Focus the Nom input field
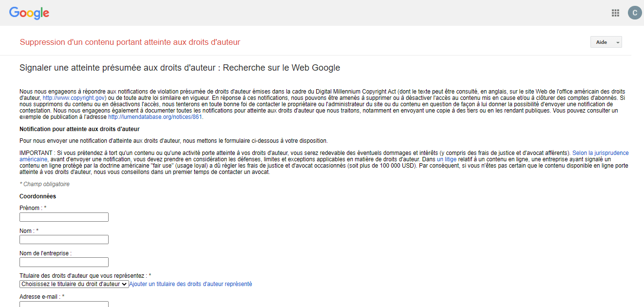Image resolution: width=644 pixels, height=307 pixels. tap(64, 240)
